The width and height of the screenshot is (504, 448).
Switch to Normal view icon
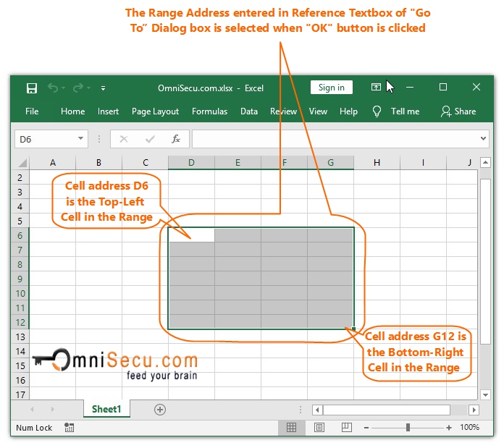point(292,428)
